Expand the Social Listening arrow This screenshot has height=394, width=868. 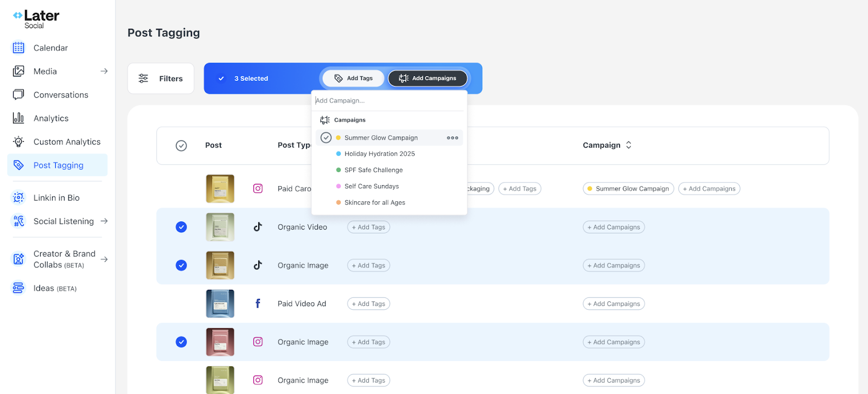pos(104,221)
